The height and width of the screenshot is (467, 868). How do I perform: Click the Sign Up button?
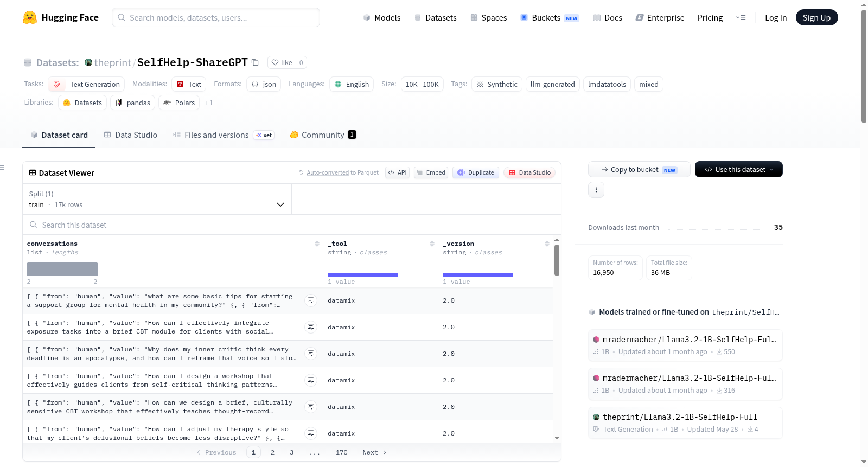pos(817,17)
